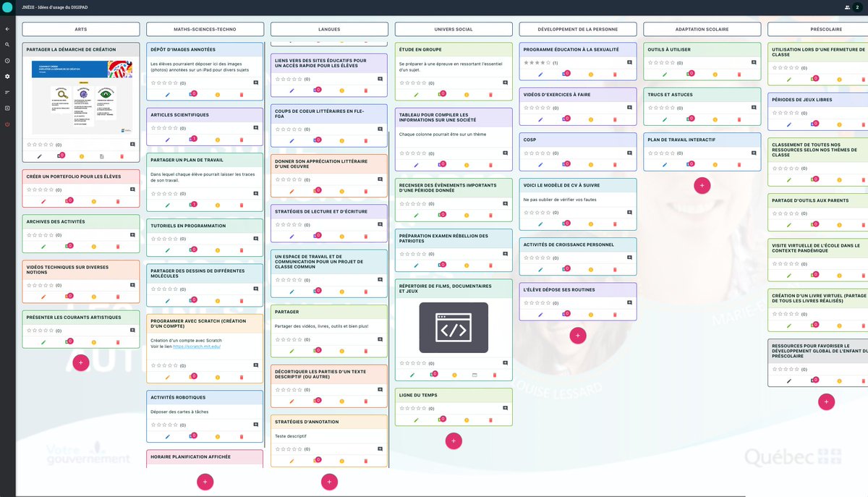Image resolution: width=868 pixels, height=497 pixels.
Task: Delete the 'Partager un plan de travail' card
Action: [242, 205]
